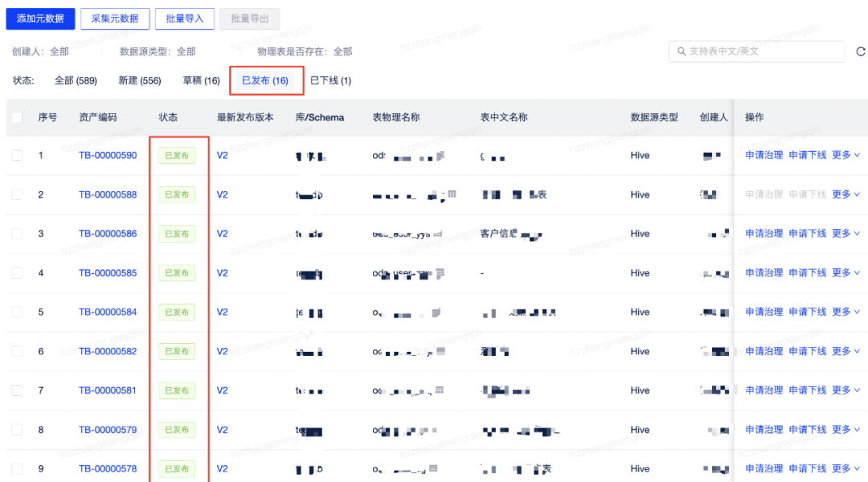
Task: Switch to the 新建 (556) tab
Action: pos(138,80)
